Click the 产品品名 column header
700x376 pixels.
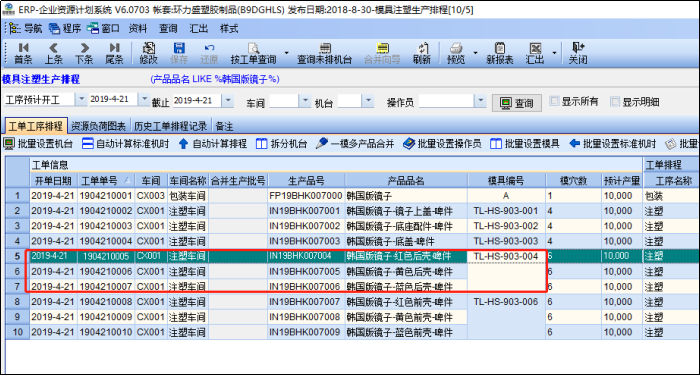(x=406, y=181)
